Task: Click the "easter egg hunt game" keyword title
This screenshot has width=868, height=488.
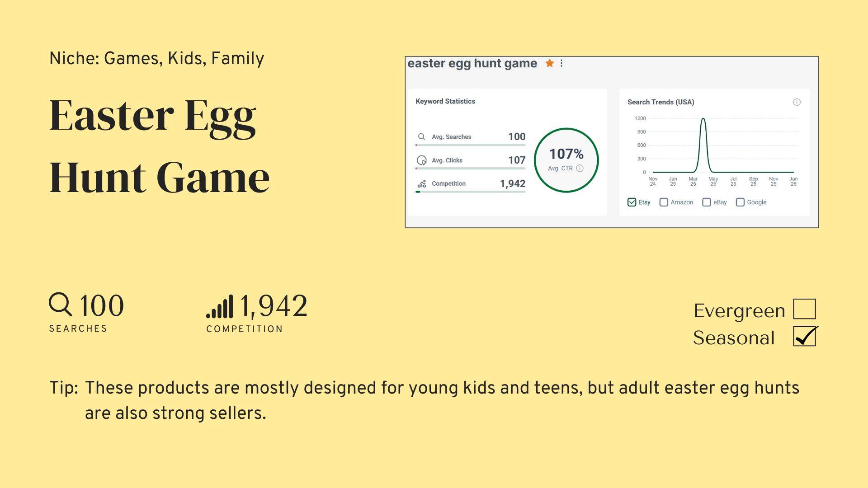Action: point(472,63)
